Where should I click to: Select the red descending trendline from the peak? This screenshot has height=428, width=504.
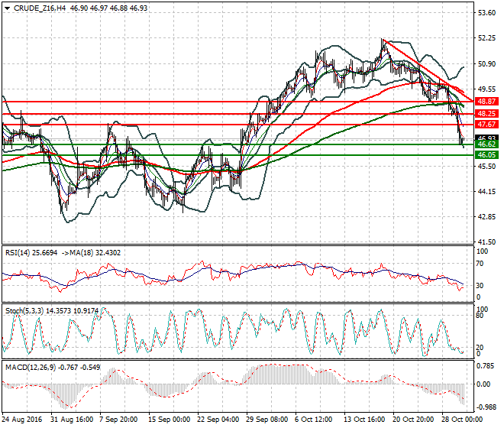(428, 70)
